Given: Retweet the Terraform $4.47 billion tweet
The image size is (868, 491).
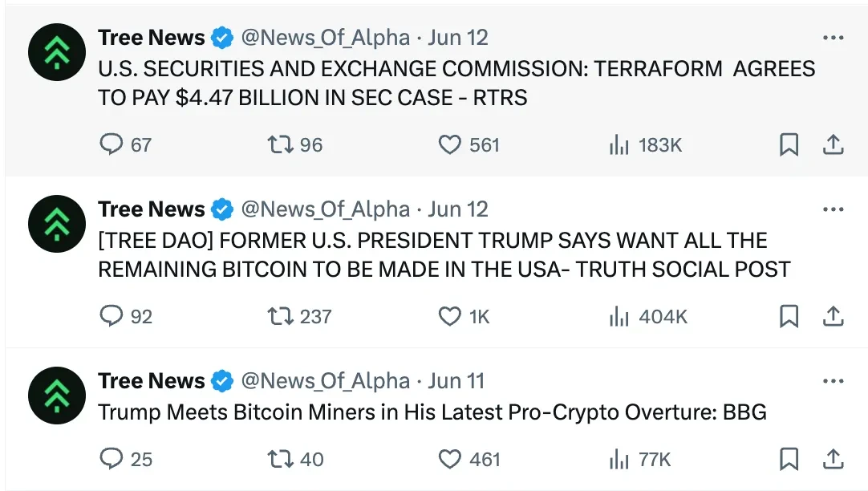Looking at the screenshot, I should point(280,144).
